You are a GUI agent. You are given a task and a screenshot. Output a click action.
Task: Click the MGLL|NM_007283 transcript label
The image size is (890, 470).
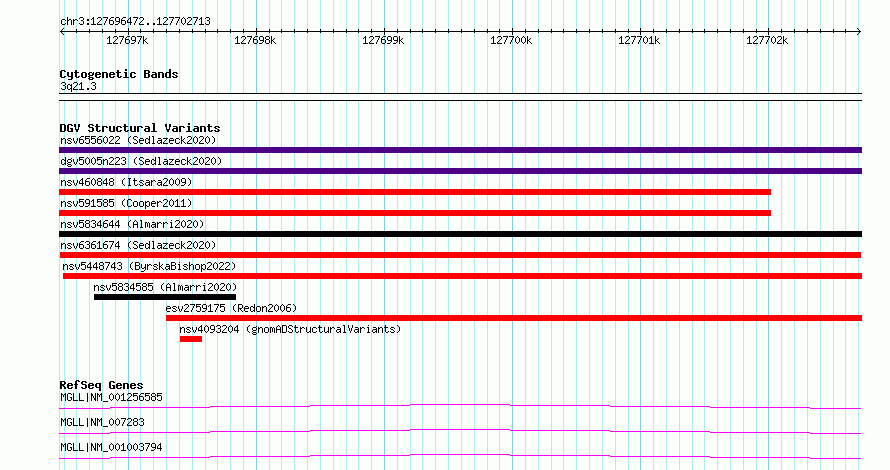pos(102,422)
